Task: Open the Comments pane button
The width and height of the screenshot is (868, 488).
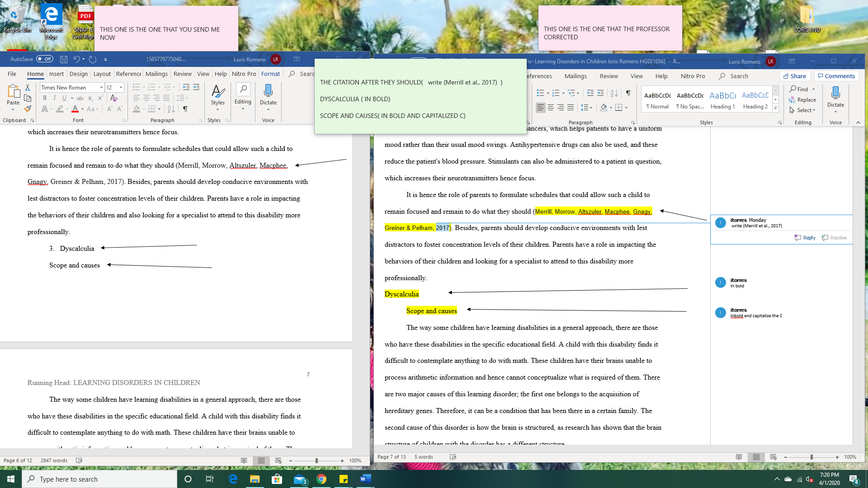Action: click(x=836, y=76)
